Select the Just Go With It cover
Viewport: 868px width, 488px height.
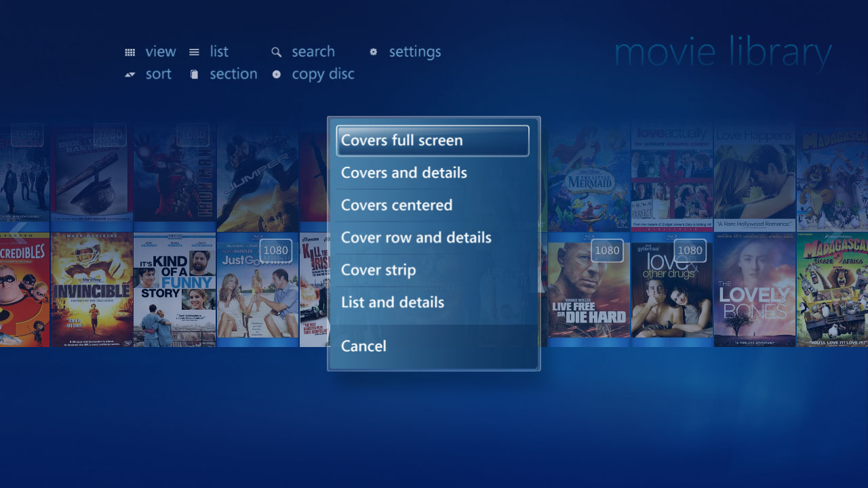pos(258,289)
